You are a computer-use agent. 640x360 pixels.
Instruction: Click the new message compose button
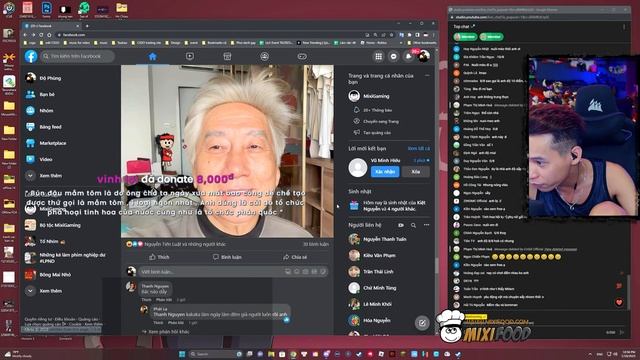point(422,323)
